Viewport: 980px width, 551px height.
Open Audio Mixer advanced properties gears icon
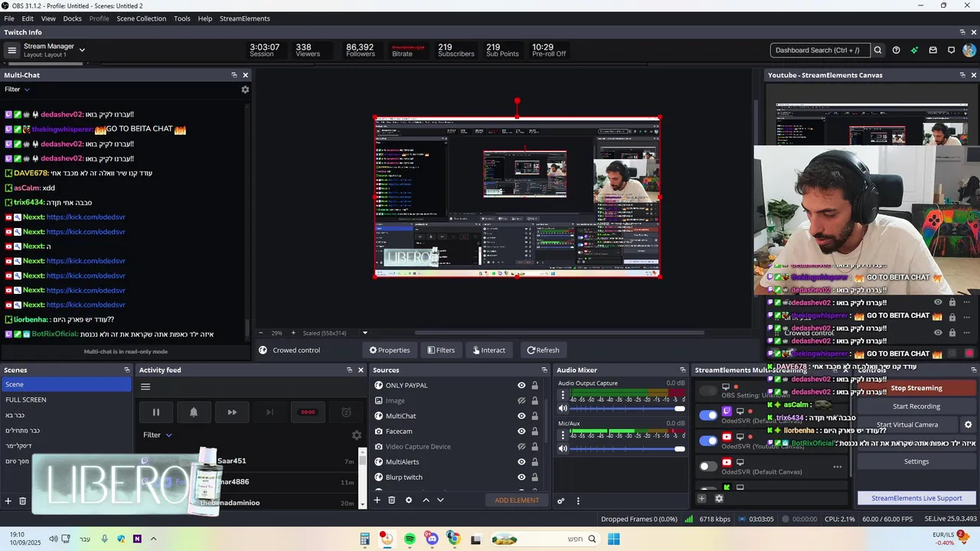click(560, 501)
